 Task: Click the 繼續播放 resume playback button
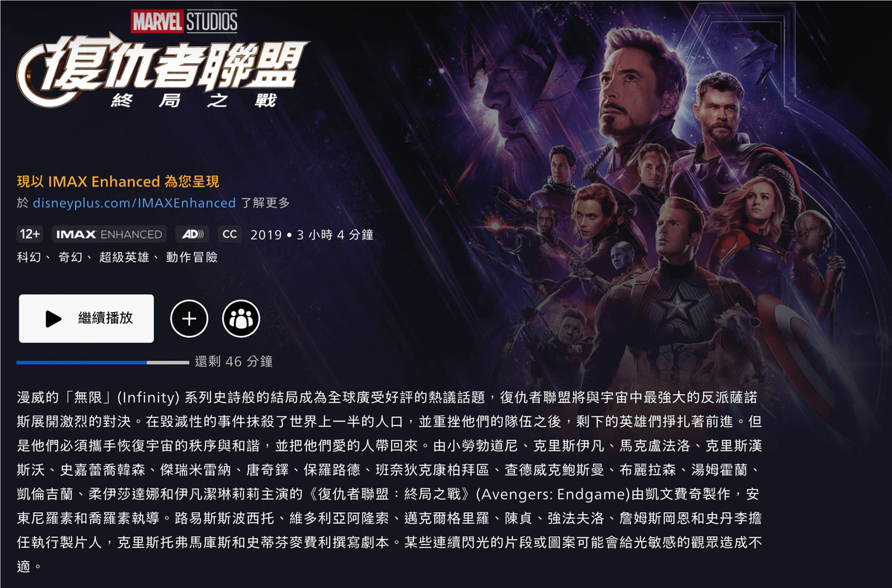[x=86, y=318]
